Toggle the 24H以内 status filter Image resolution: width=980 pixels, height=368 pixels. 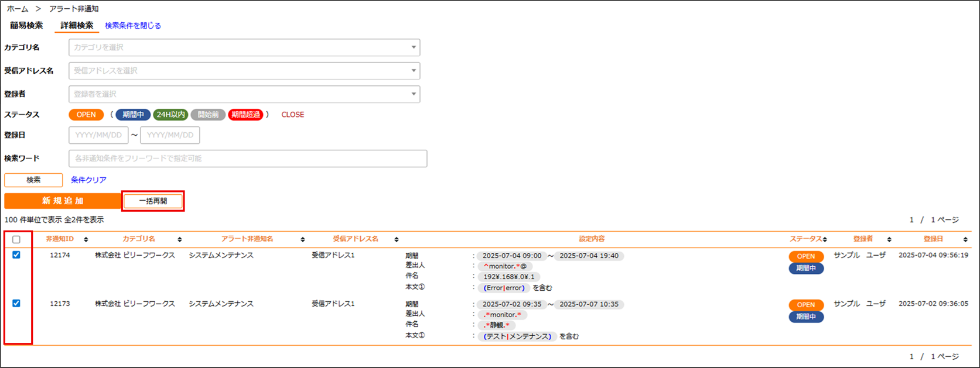coord(170,115)
